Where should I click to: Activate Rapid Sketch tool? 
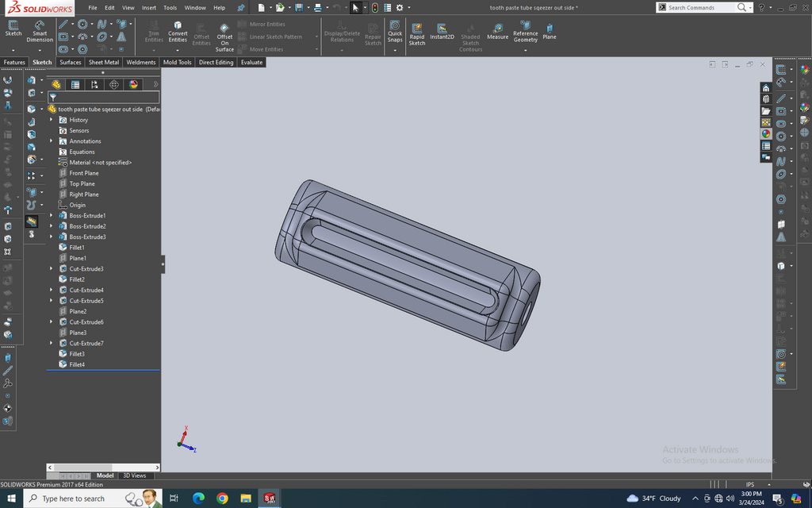point(417,34)
